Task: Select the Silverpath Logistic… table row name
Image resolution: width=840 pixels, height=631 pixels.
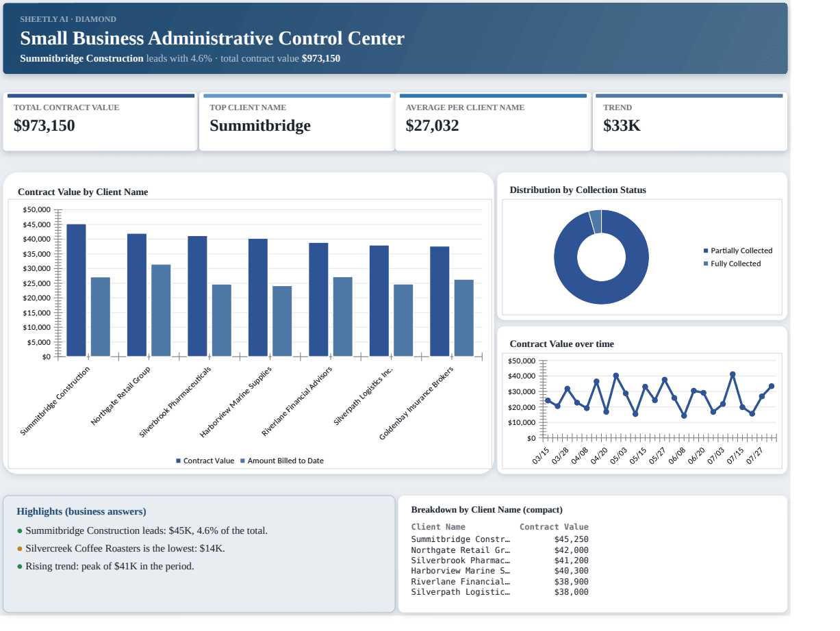Action: click(461, 592)
